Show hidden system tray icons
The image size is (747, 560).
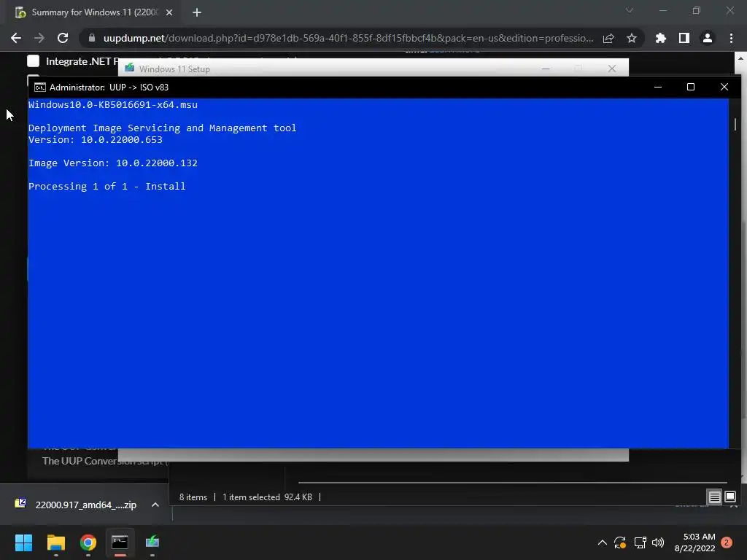(x=602, y=542)
